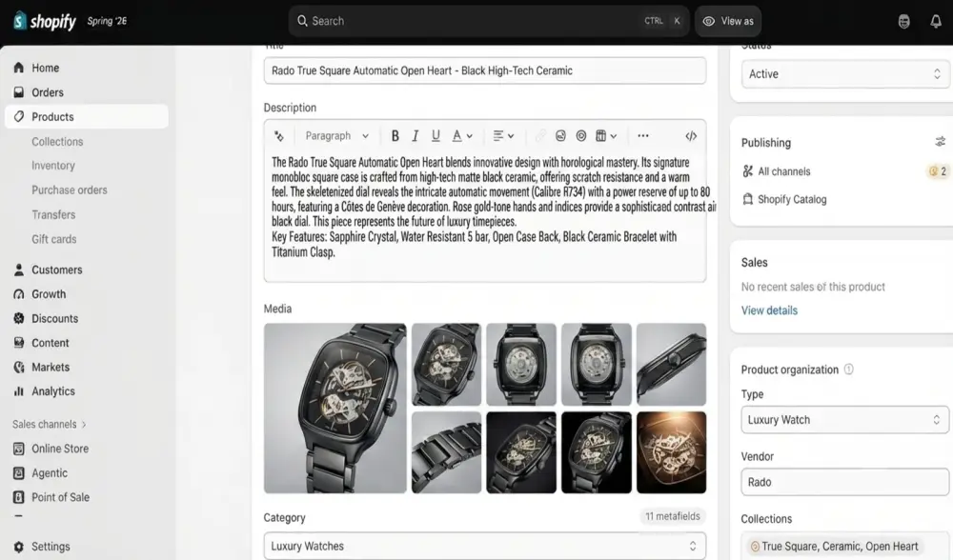The width and height of the screenshot is (953, 560).
Task: Open View details sales link
Action: coord(769,310)
